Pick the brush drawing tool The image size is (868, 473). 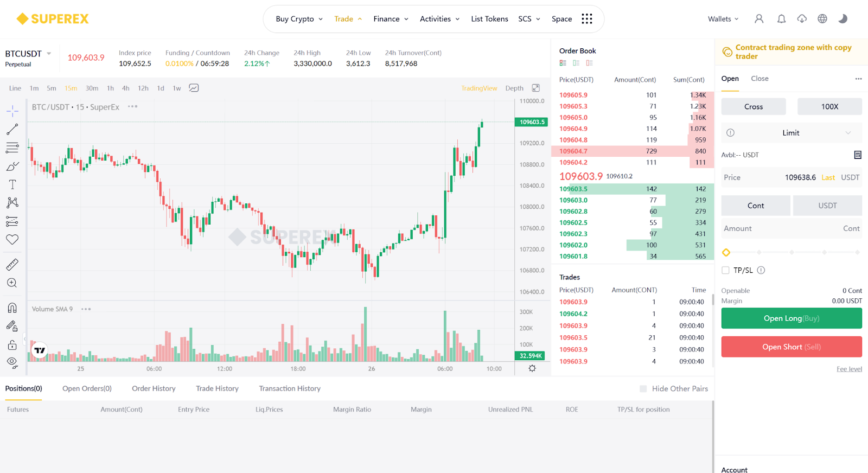[x=12, y=166]
